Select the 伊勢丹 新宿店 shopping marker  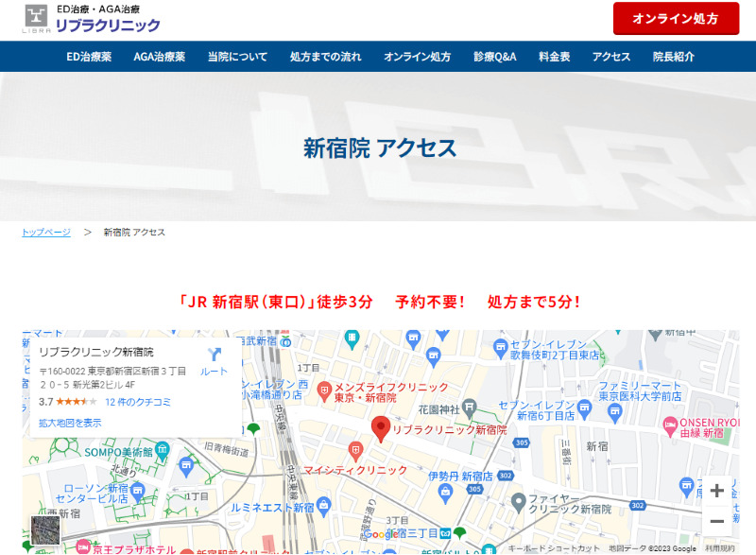click(x=445, y=494)
